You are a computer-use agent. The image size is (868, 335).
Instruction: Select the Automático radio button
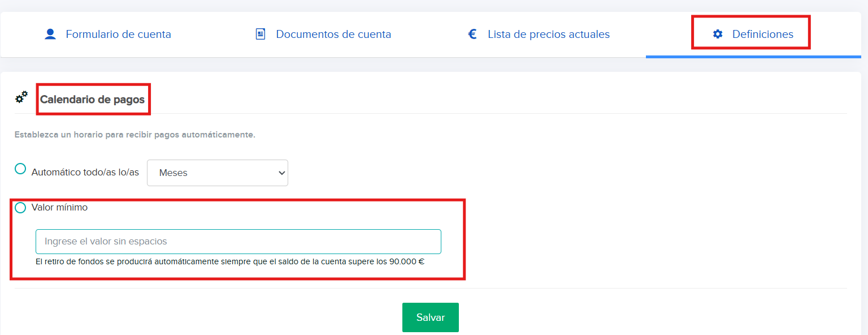20,169
